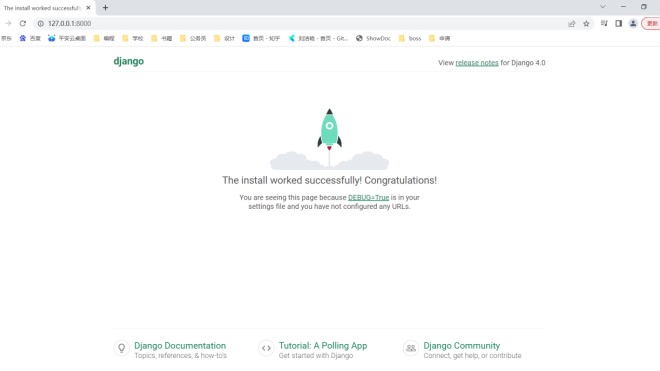Expand the tab search chevron
This screenshot has width=660, height=371.
pyautogui.click(x=603, y=7)
